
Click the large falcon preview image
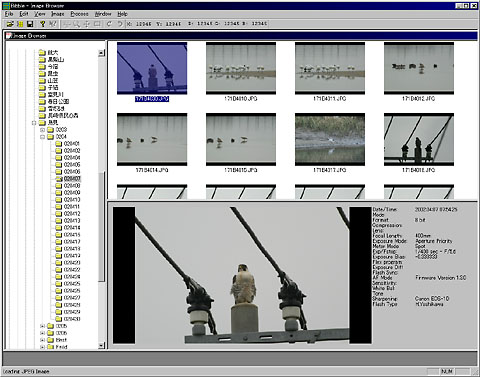(x=242, y=275)
